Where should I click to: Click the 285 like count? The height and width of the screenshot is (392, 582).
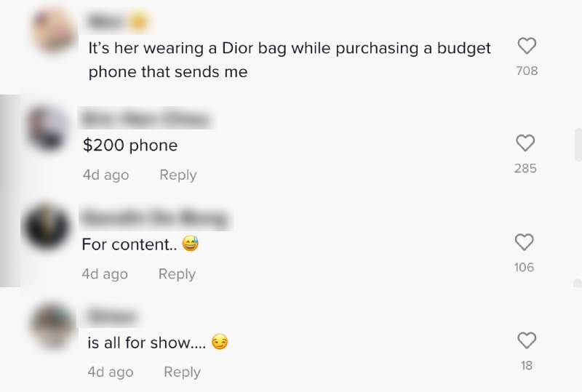[525, 168]
